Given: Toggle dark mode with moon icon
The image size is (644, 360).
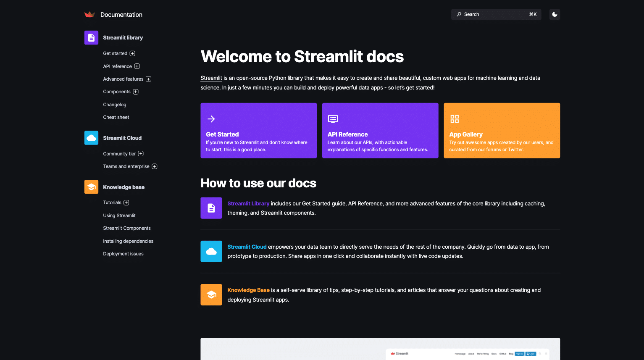Looking at the screenshot, I should 555,14.
